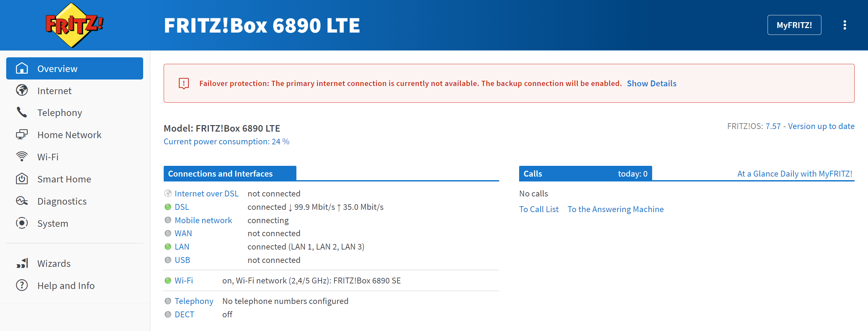
Task: Select Overview in the sidebar
Action: 74,68
